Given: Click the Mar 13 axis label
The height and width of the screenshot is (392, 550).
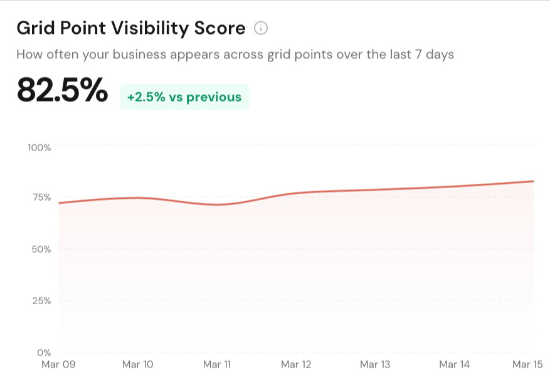Looking at the screenshot, I should tap(375, 364).
